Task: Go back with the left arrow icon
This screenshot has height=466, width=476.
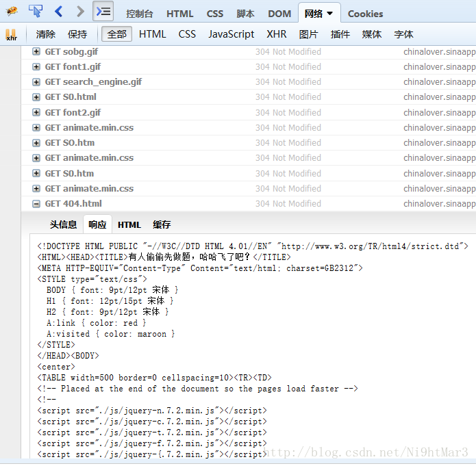Action: 59,12
